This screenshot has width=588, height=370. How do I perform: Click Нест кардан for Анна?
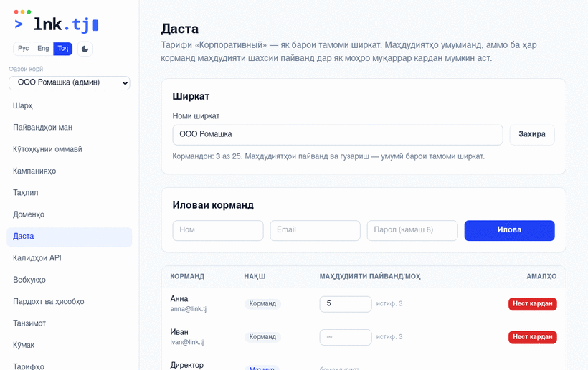533,303
